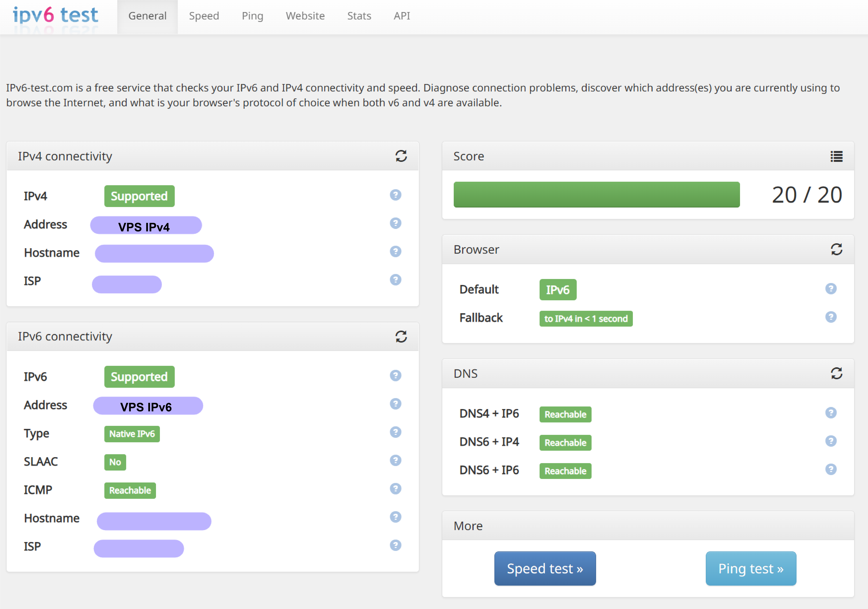Click the ICMP Reachable badge
Screen dimensions: 868x609
130,491
